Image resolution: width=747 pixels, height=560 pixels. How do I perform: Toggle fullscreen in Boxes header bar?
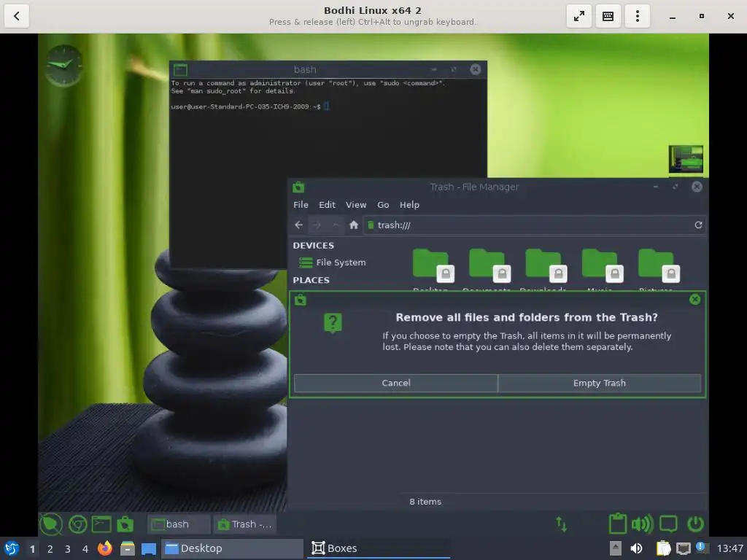point(578,16)
